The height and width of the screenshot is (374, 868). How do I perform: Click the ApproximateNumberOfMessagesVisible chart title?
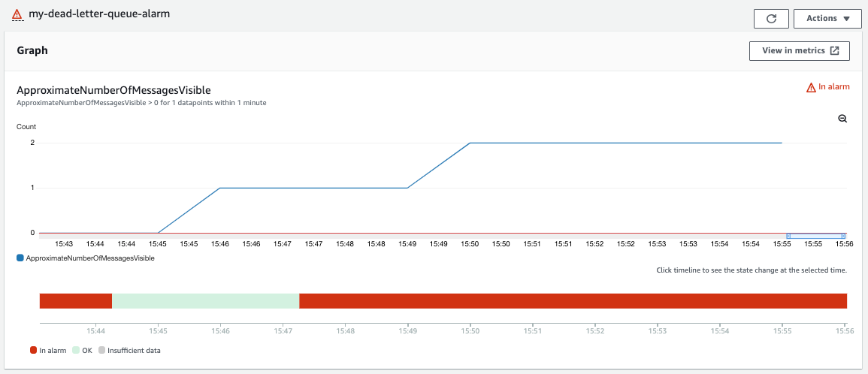pos(114,90)
